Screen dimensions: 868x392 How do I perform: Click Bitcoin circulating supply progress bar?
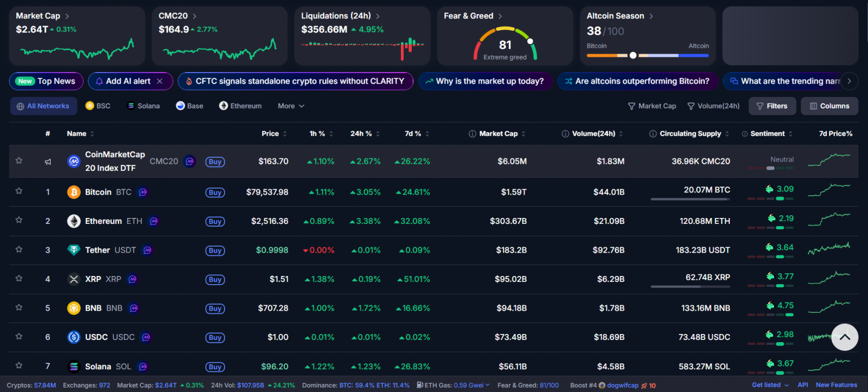pos(690,199)
